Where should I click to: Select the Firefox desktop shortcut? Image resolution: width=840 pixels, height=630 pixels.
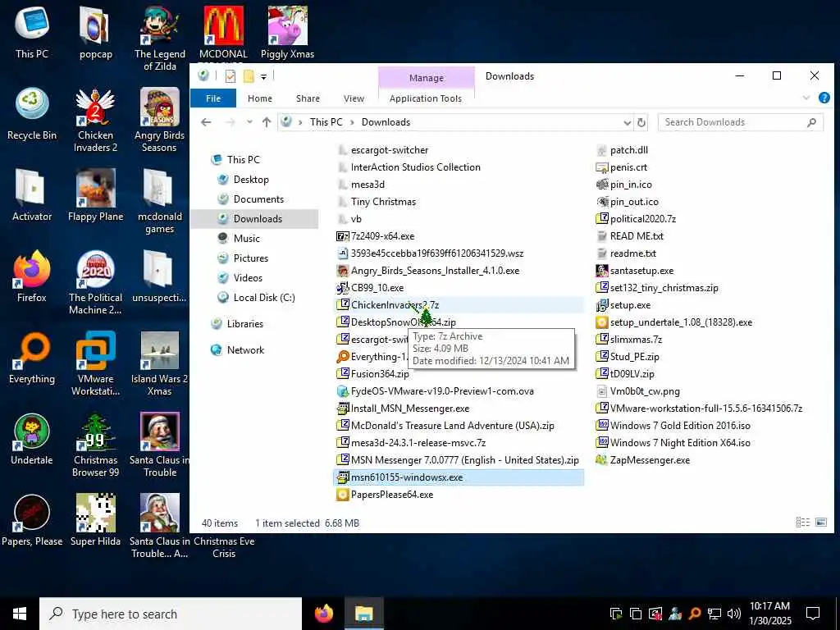pos(32,276)
